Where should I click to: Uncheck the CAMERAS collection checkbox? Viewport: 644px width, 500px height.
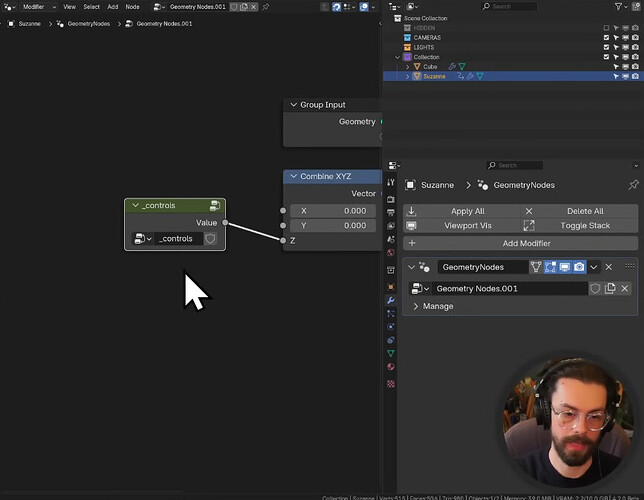tap(606, 37)
